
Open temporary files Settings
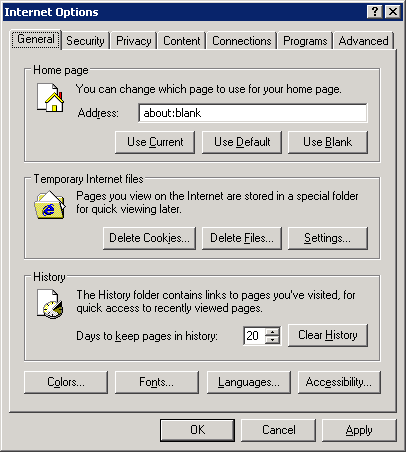328,238
